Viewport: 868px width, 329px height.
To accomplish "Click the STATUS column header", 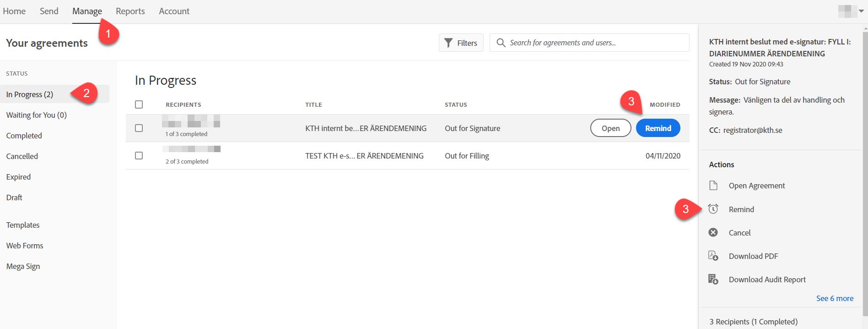I will click(456, 104).
